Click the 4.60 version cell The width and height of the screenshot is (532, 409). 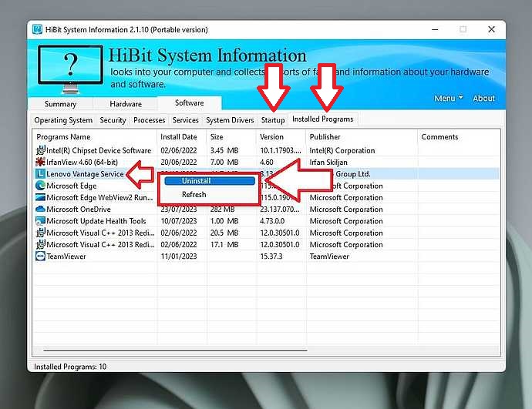(266, 162)
